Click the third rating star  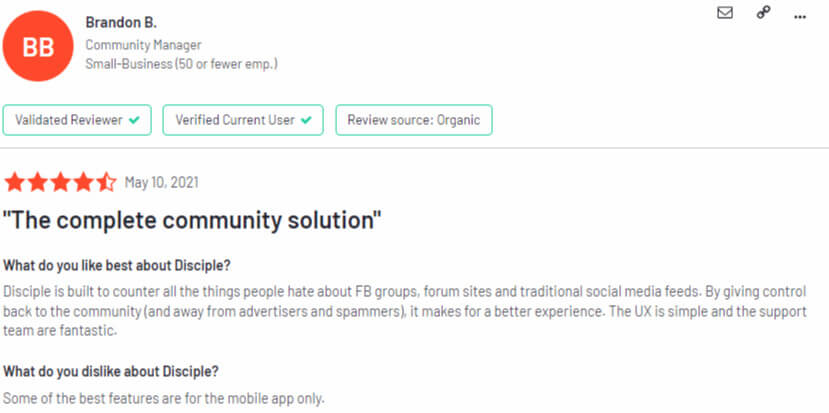61,182
